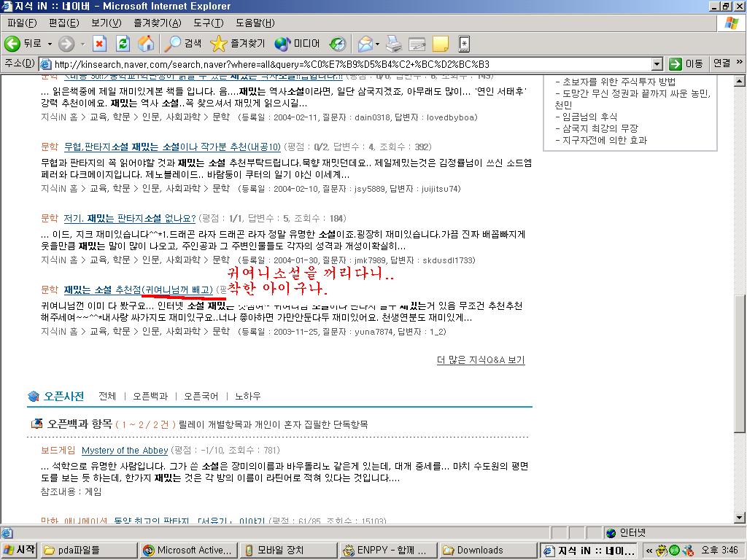The height and width of the screenshot is (560, 747).
Task: Click the system tray clock 오후 3:46
Action: coord(719,551)
